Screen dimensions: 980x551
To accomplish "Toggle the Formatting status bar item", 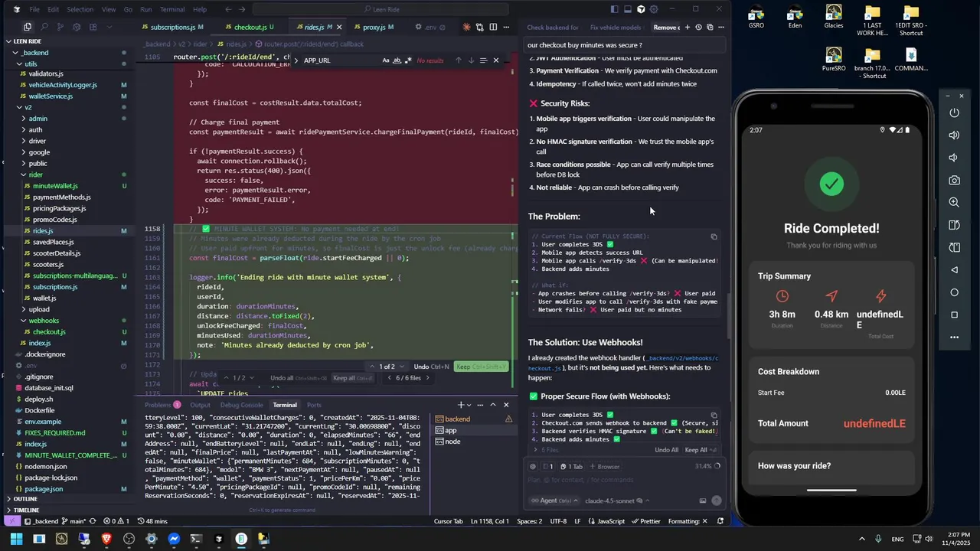I will [688, 521].
